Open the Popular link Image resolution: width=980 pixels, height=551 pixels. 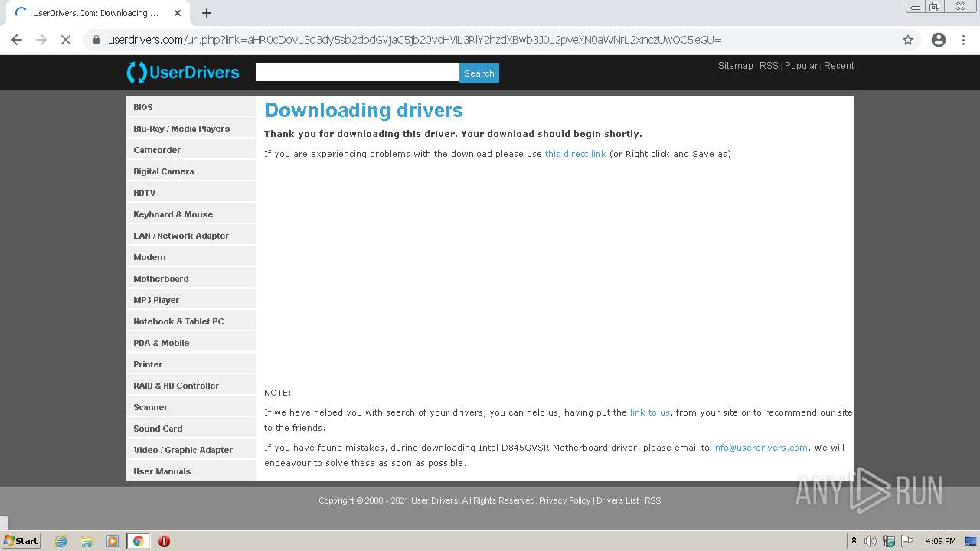[x=801, y=66]
